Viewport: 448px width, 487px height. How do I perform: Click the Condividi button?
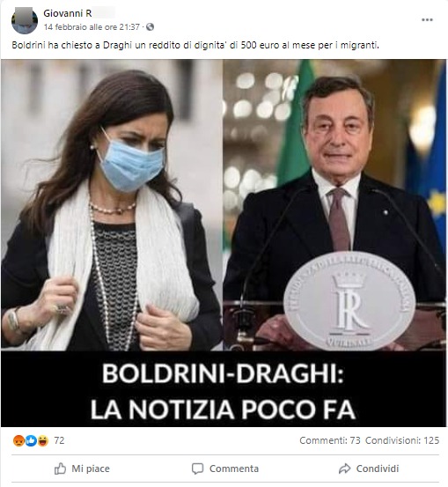(369, 469)
